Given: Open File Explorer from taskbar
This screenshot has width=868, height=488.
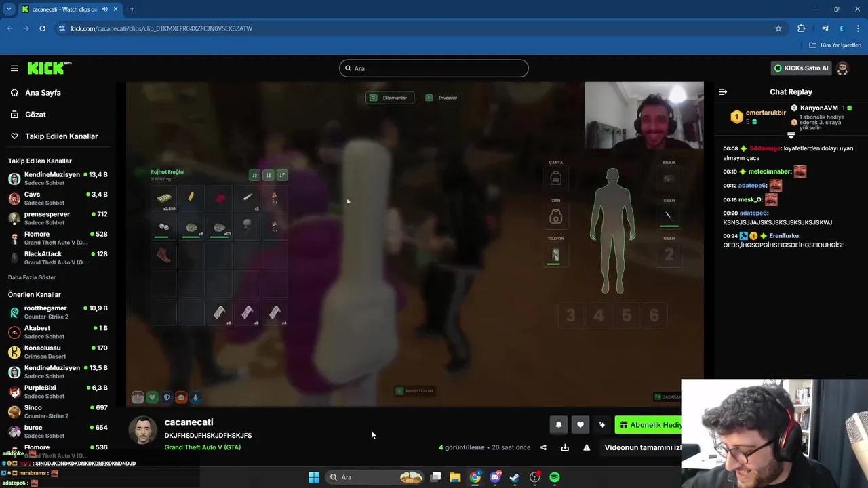Looking at the screenshot, I should click(x=455, y=477).
